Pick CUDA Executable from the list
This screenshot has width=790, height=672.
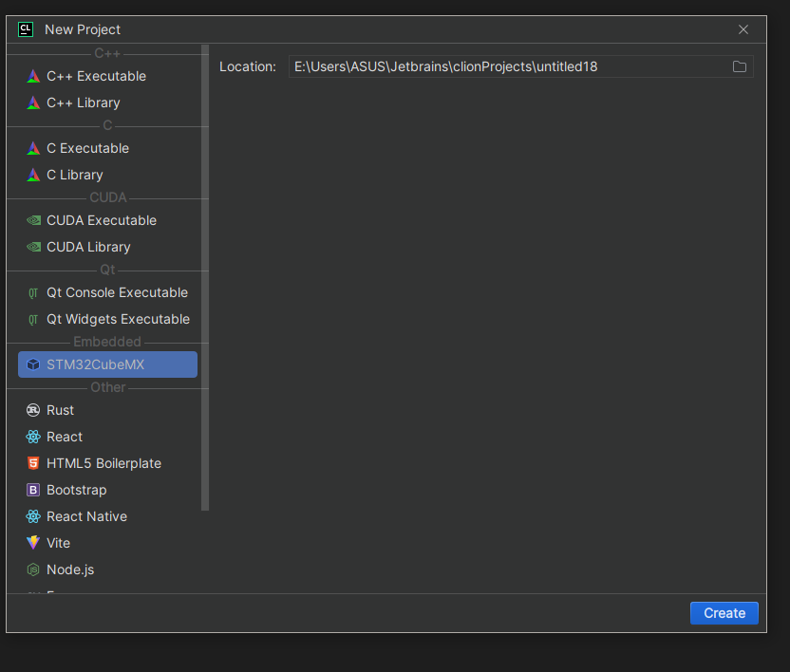[107, 220]
